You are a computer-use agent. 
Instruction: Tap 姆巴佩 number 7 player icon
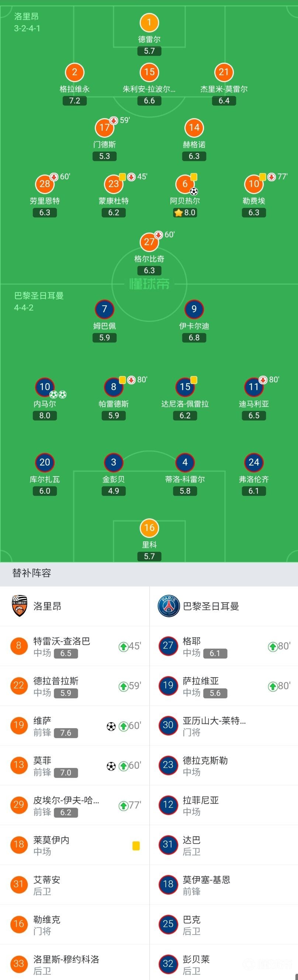[x=104, y=309]
